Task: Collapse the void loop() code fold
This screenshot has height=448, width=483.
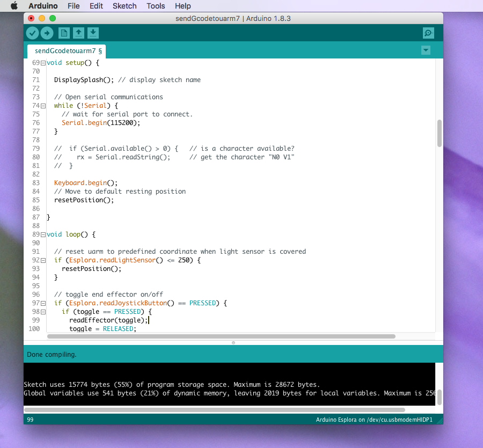Action: point(43,234)
